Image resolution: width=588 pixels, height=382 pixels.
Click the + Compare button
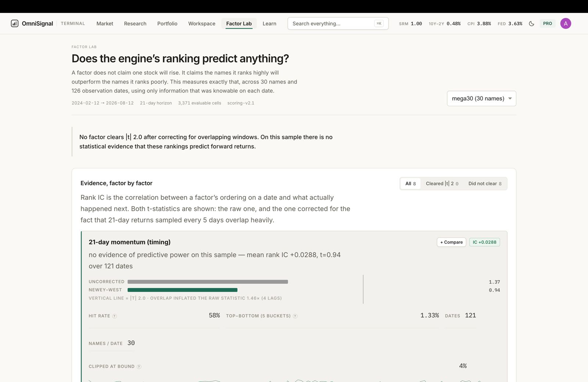[x=452, y=242]
